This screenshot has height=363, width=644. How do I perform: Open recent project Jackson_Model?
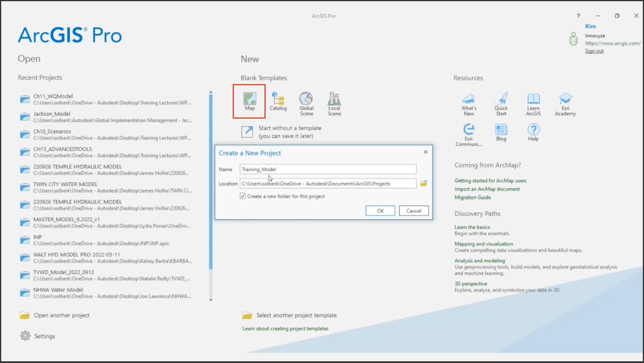(x=106, y=117)
